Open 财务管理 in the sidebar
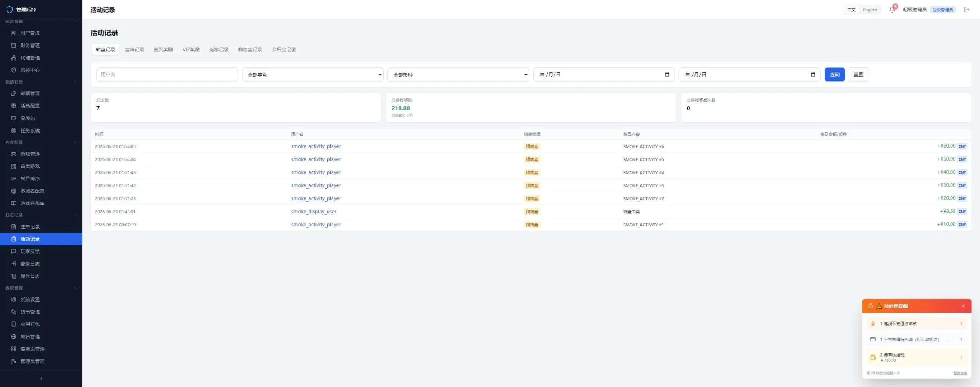 tap(41, 45)
